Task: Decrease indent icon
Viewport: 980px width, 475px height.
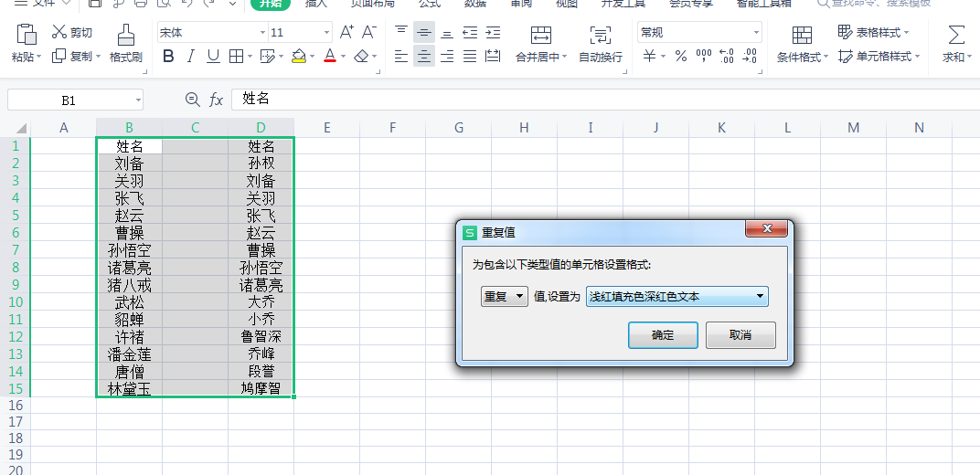Action: [x=470, y=33]
